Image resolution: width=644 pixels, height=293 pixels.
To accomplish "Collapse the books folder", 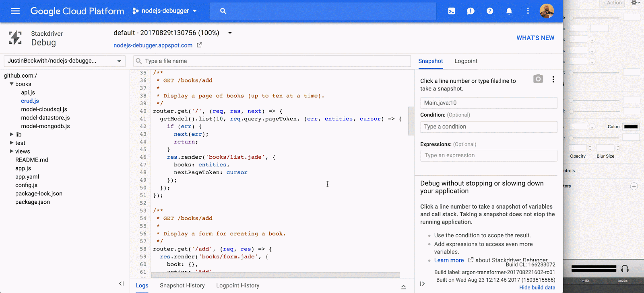I will (12, 84).
